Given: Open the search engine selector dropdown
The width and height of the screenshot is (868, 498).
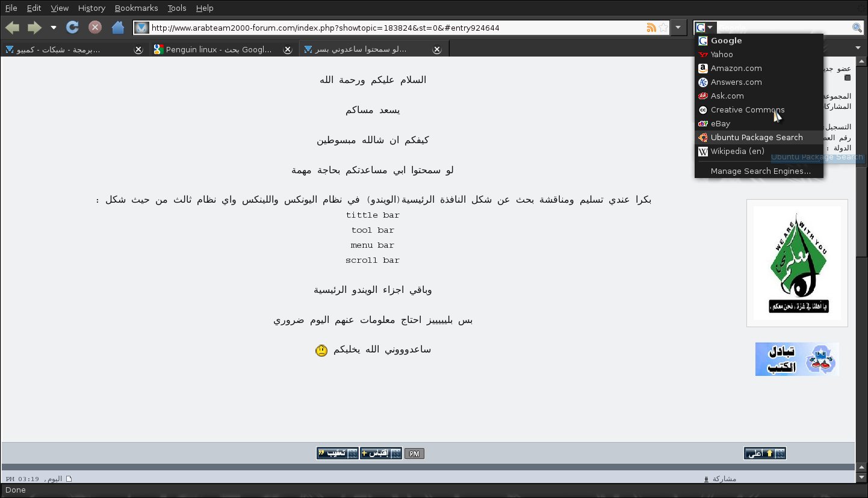Looking at the screenshot, I should [705, 28].
